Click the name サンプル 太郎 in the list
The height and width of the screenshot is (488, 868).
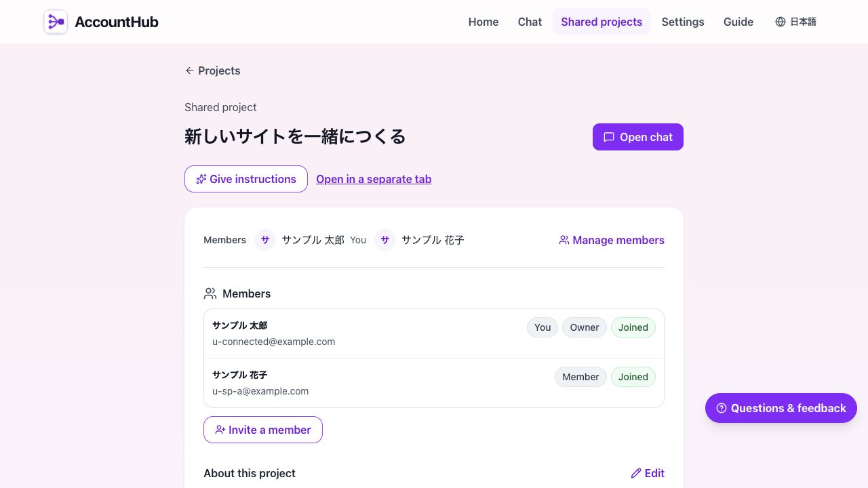[x=239, y=325]
